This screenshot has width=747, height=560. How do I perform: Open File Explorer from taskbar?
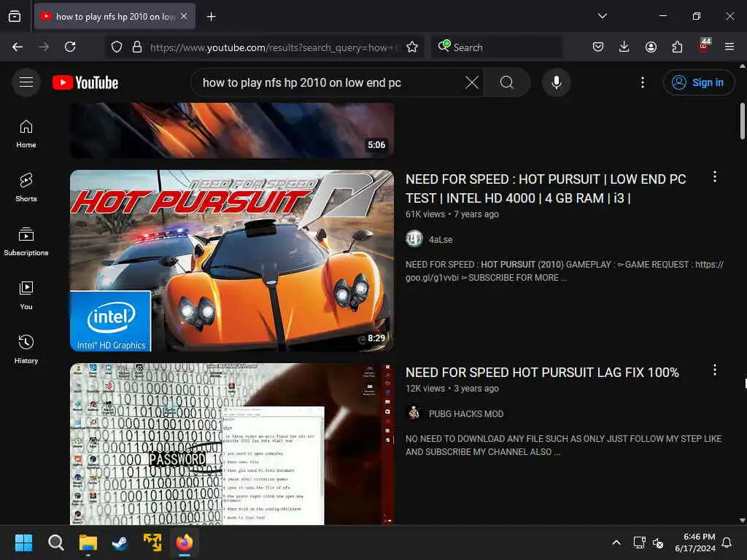coord(88,542)
